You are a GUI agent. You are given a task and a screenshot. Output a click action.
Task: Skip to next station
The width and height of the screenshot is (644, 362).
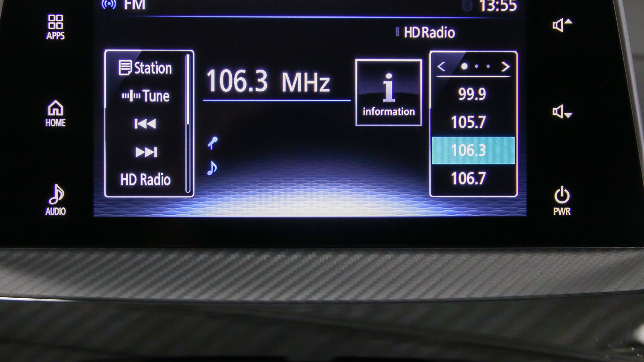tap(146, 152)
